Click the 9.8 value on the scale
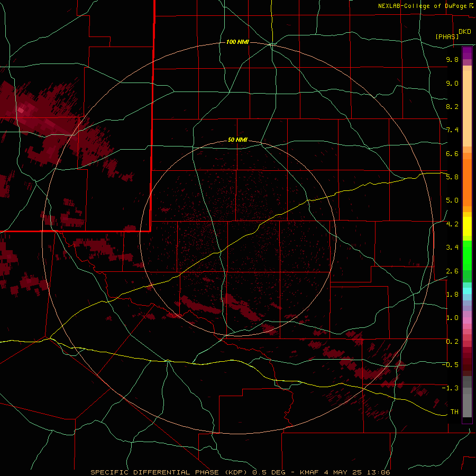The width and height of the screenshot is (476, 476). coord(452,59)
